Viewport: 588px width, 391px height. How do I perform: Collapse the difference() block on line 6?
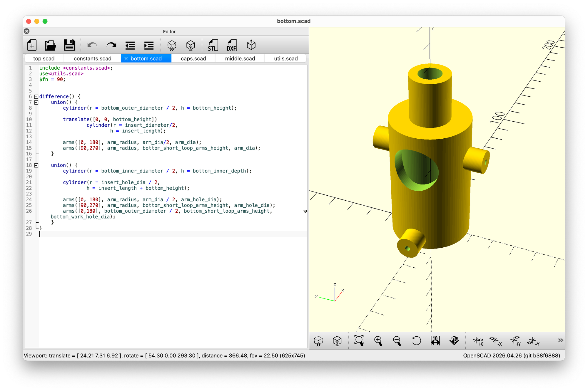pyautogui.click(x=36, y=97)
